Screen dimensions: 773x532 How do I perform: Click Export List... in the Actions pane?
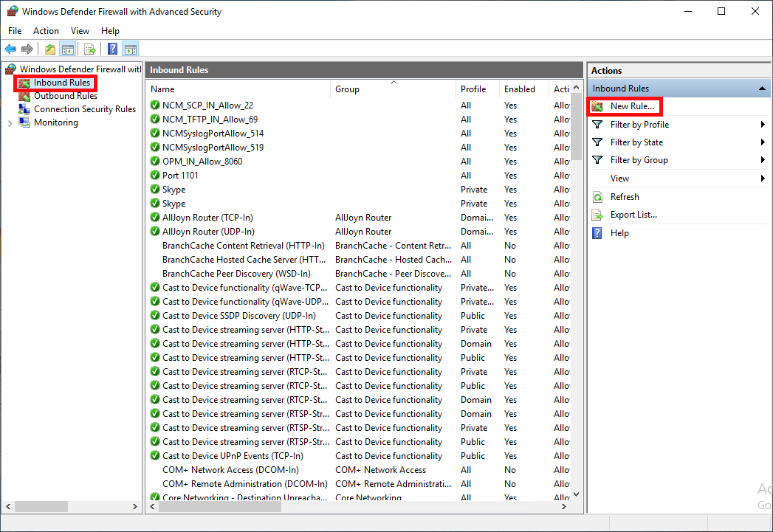click(633, 215)
